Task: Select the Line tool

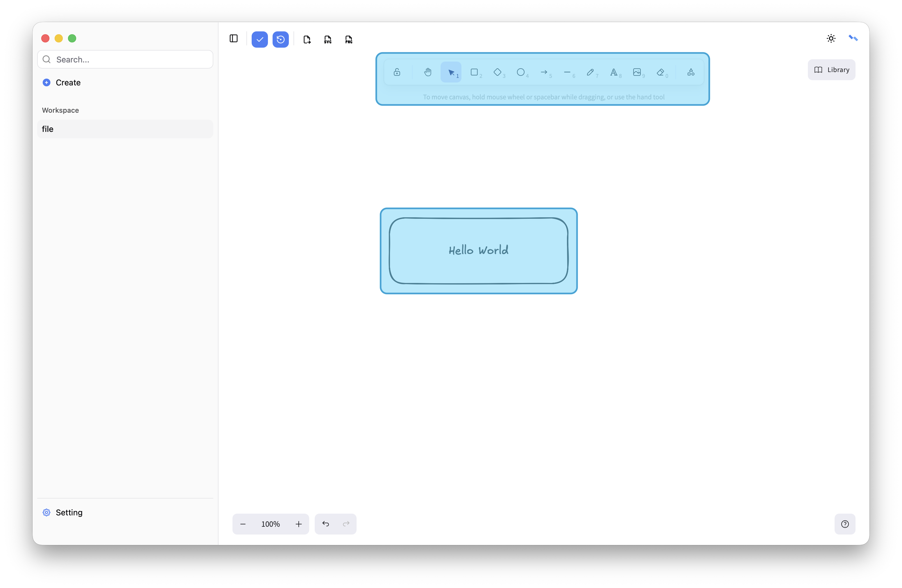Action: pos(567,72)
